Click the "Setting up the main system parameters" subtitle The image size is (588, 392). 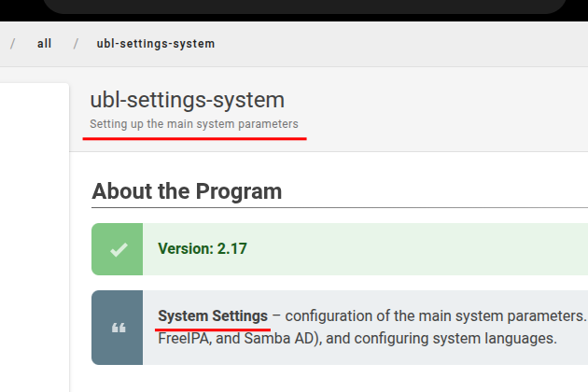coord(194,123)
